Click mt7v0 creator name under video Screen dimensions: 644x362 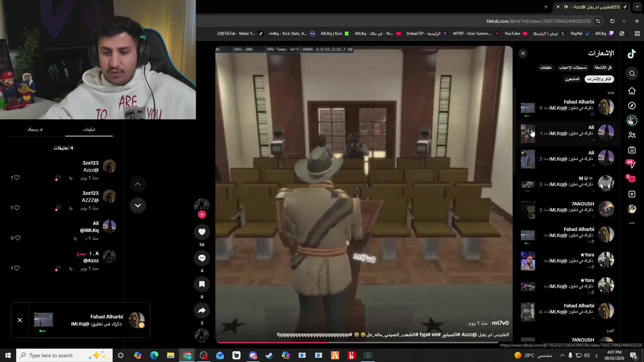[x=500, y=323]
